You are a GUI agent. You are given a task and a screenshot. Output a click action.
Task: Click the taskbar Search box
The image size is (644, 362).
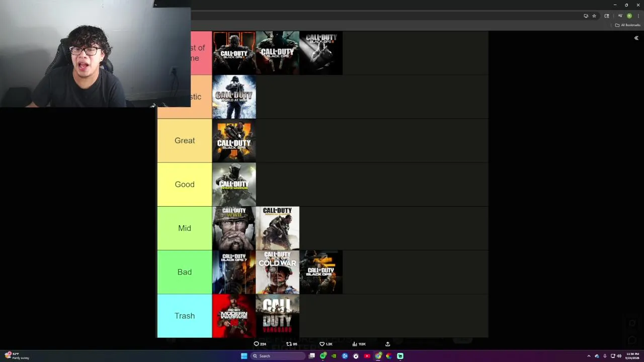279,356
